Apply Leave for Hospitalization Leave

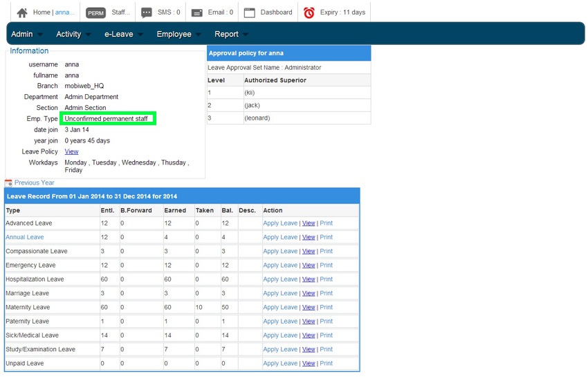(280, 279)
